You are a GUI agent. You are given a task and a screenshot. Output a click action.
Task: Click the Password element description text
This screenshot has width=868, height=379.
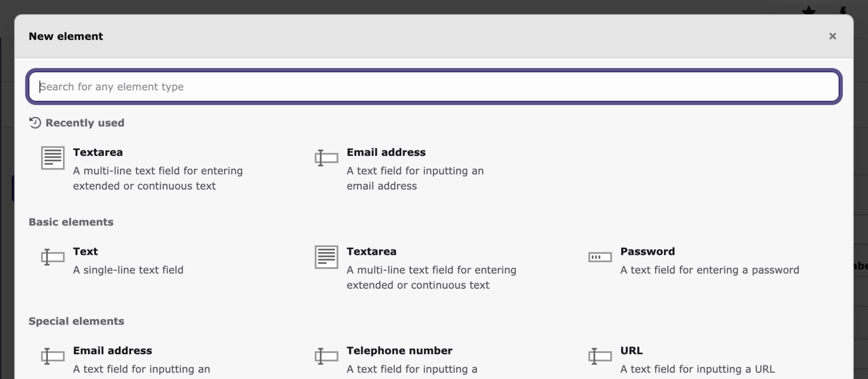pos(709,270)
